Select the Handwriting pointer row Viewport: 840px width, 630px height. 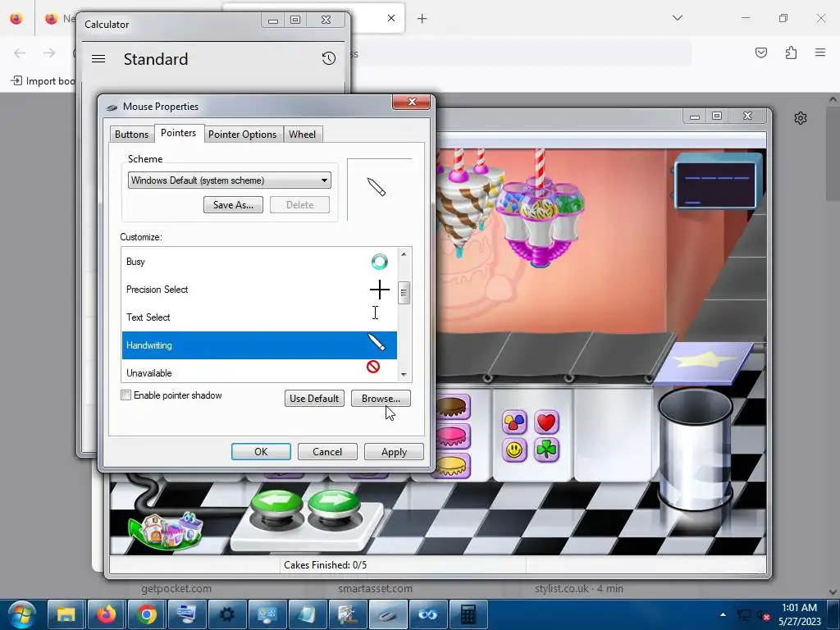click(x=259, y=345)
